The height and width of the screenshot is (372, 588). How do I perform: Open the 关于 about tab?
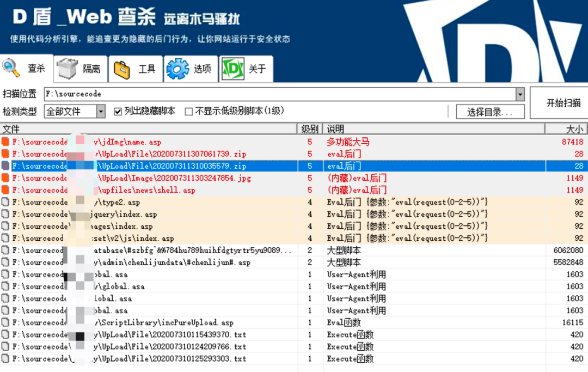[x=246, y=69]
